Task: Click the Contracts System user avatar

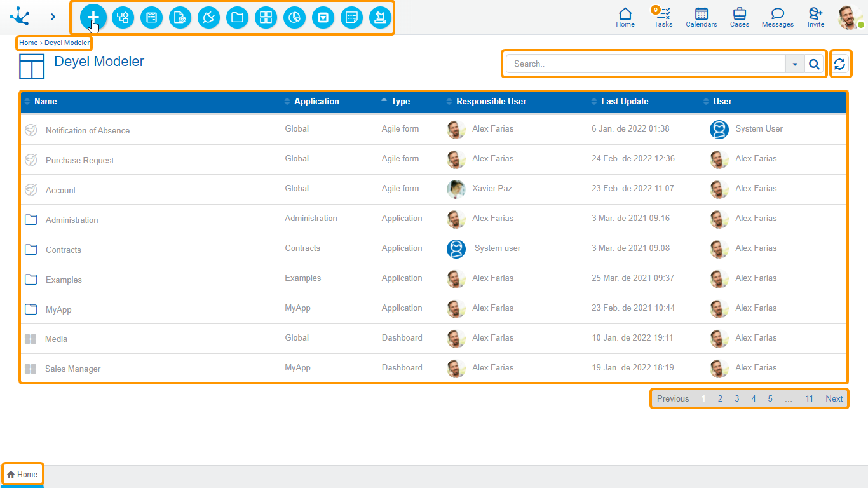Action: pos(456,248)
